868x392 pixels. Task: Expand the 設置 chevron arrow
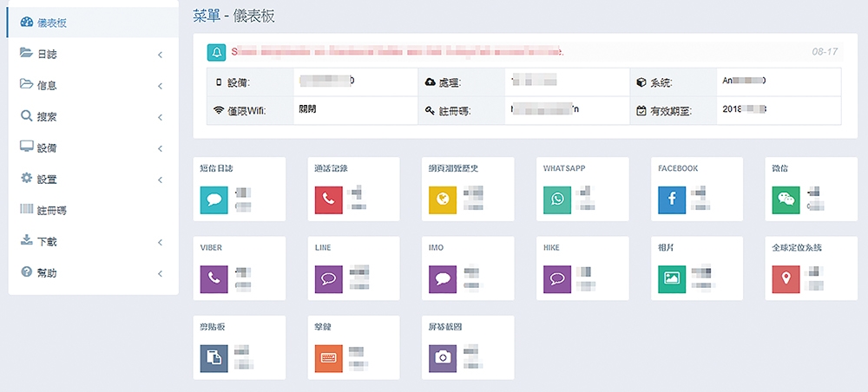click(x=160, y=180)
